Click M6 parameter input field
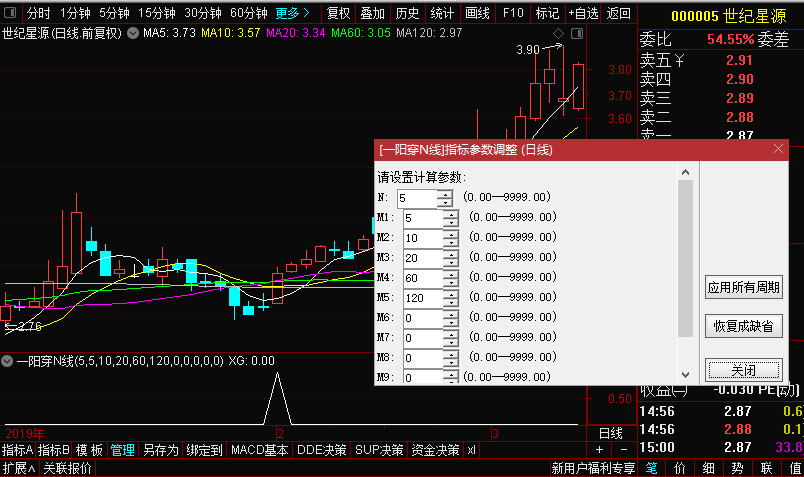 tap(424, 318)
